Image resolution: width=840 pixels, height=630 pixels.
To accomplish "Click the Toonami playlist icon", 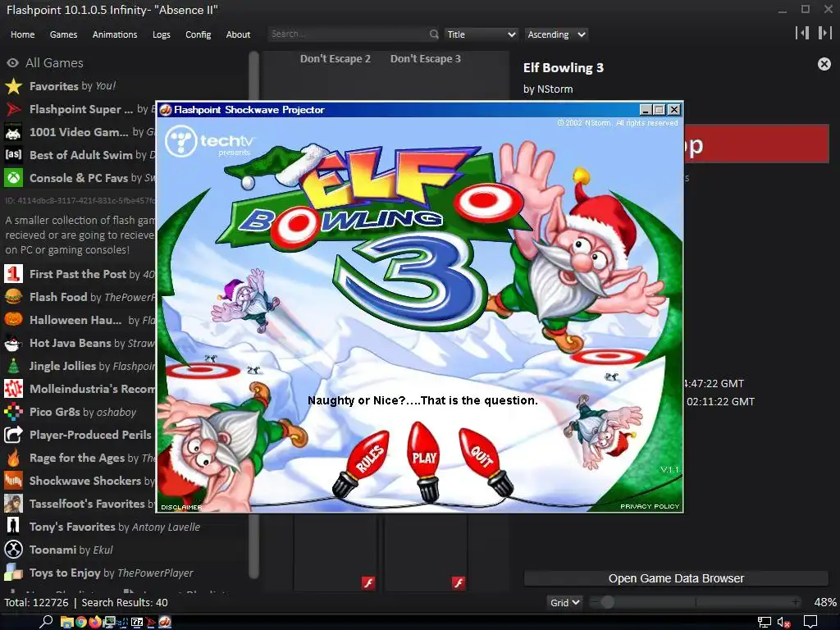I will coord(13,550).
